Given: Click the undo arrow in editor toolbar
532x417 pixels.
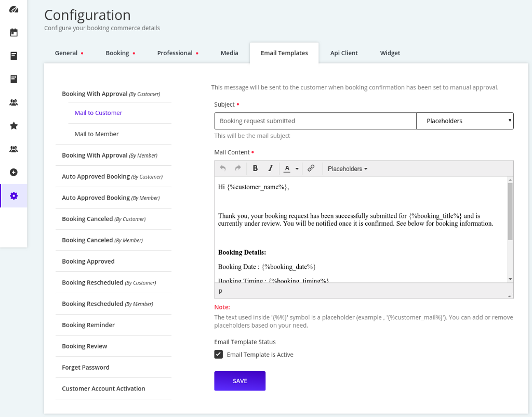Looking at the screenshot, I should tap(223, 168).
